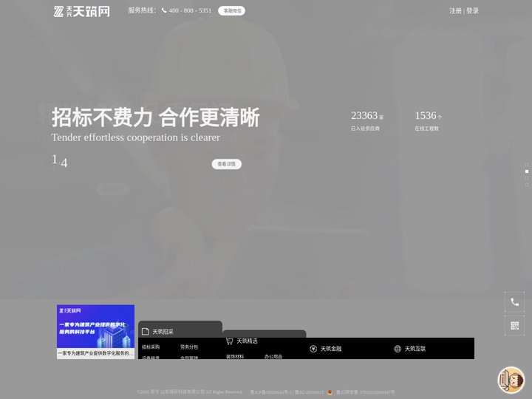Click the Tender effortless cooperation is clearer subtitle

coord(136,137)
